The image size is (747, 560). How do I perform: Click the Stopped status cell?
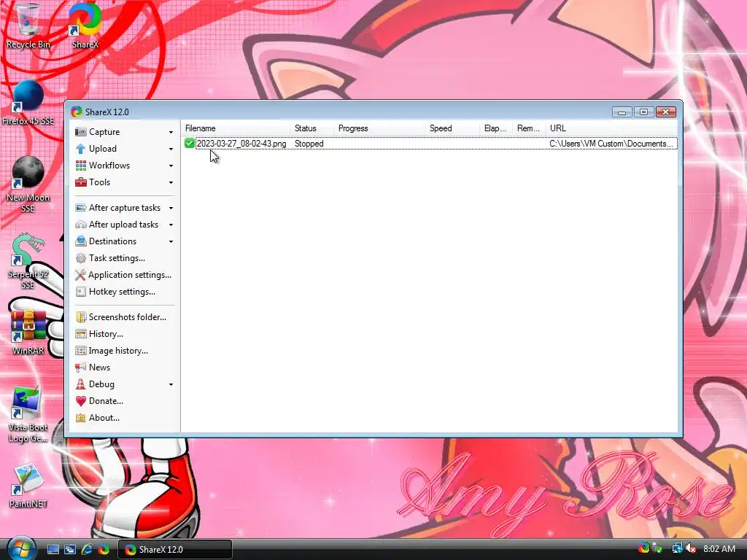click(x=309, y=144)
